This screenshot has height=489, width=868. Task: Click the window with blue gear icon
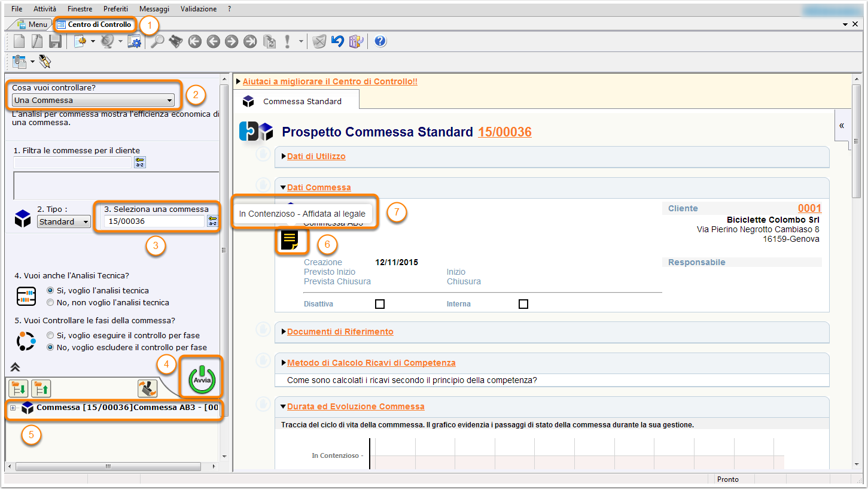134,41
